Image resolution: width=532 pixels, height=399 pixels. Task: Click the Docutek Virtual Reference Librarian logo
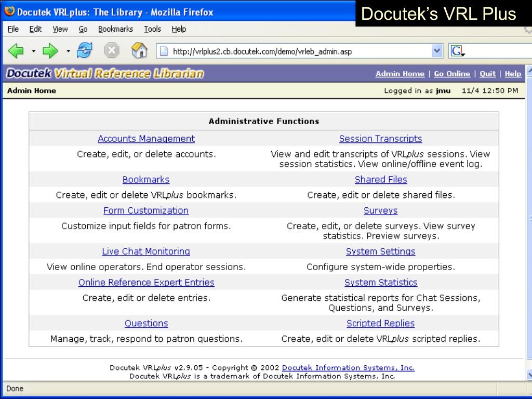point(105,73)
